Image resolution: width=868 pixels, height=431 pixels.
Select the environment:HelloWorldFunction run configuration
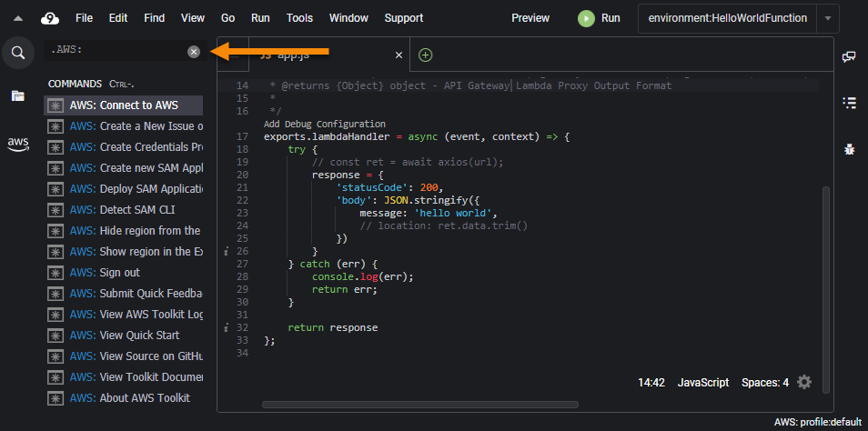[727, 18]
